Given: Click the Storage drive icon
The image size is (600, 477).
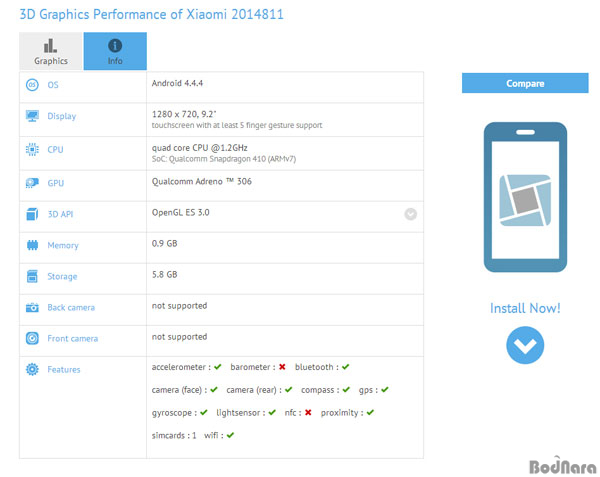Looking at the screenshot, I should pos(32,276).
